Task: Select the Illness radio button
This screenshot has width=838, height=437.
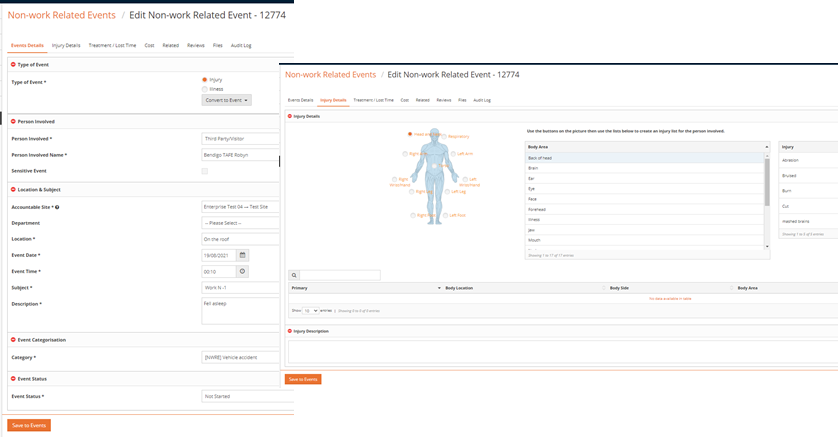Action: pyautogui.click(x=205, y=89)
